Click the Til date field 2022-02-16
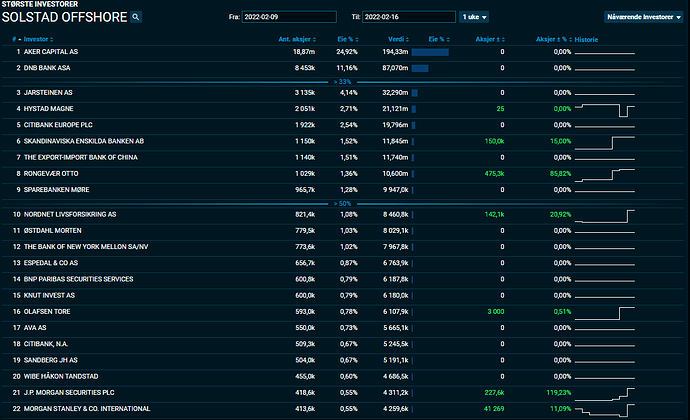The width and height of the screenshot is (690, 420). coord(409,17)
